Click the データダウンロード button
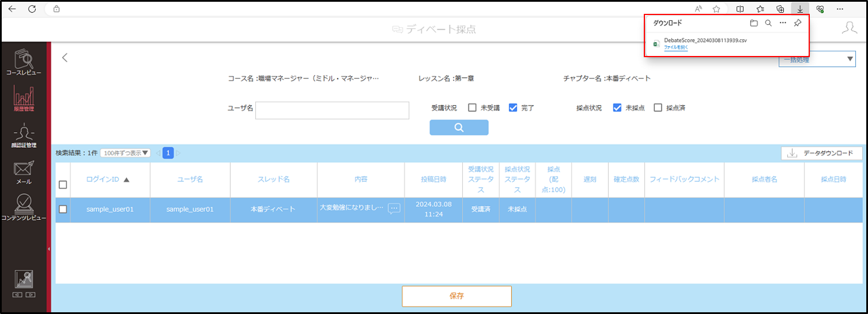 (822, 153)
